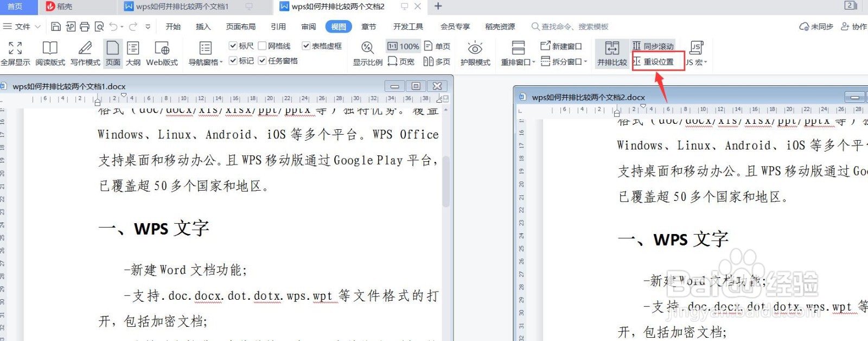This screenshot has width=868, height=341.
Task: Click the 未同步 cloud sync icon
Action: pyautogui.click(x=816, y=26)
